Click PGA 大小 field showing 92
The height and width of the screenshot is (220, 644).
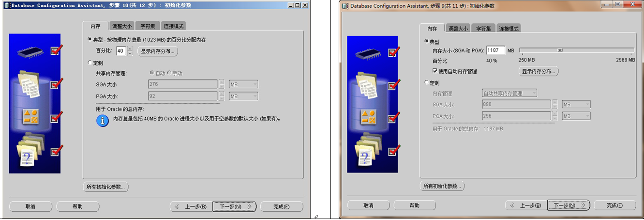click(x=183, y=96)
